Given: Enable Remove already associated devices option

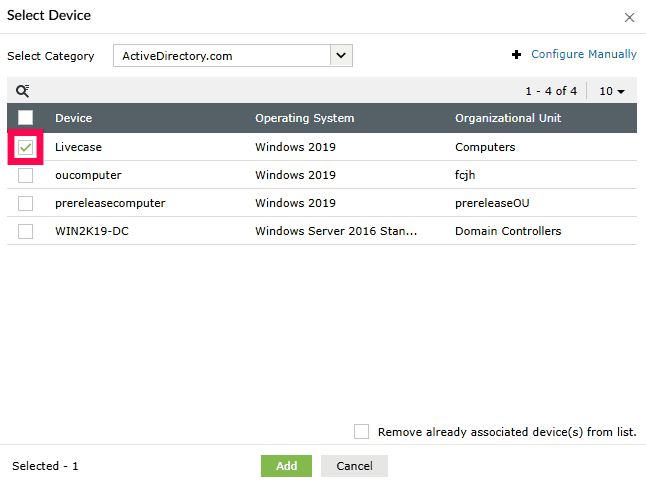Looking at the screenshot, I should (x=361, y=432).
